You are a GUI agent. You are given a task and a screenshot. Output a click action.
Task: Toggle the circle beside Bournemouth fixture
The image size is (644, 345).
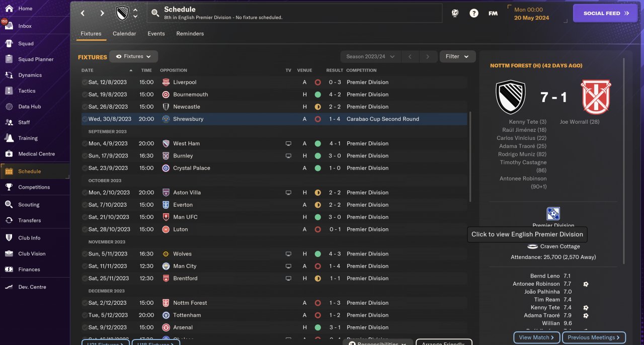click(x=85, y=95)
